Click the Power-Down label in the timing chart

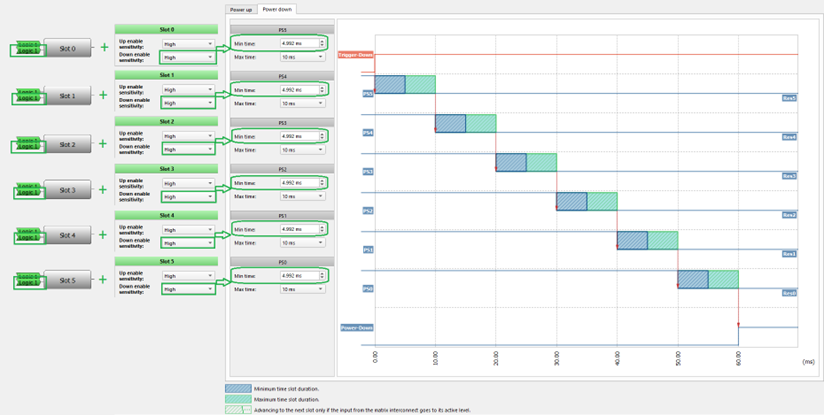357,327
